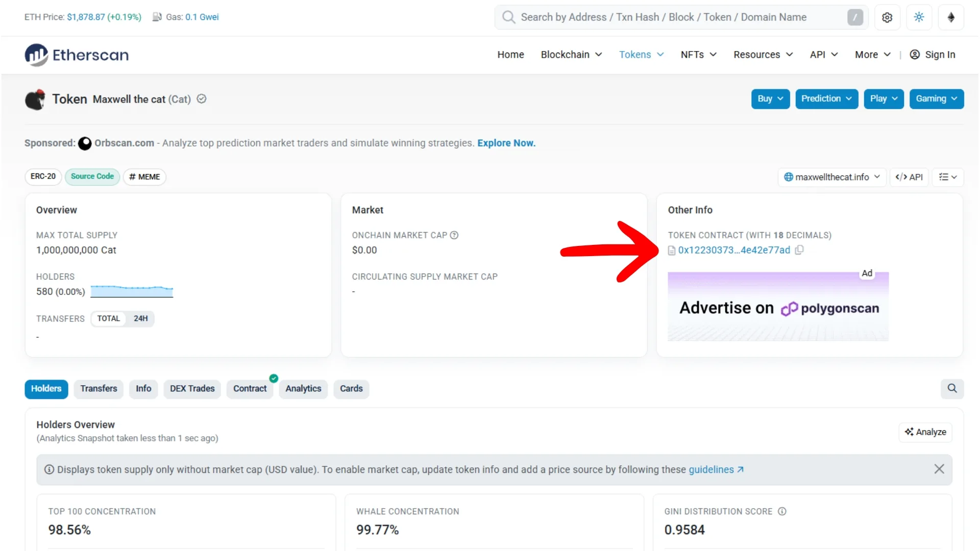Focus the address/txn hash search field
This screenshot has height=551, width=980.
tap(682, 17)
